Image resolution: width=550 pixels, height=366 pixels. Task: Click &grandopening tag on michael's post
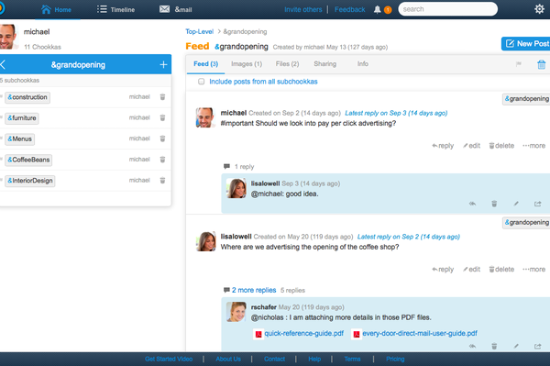(x=526, y=99)
